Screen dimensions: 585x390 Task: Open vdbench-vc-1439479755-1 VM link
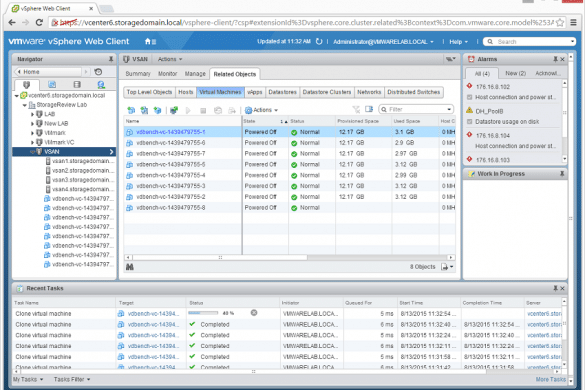click(171, 132)
